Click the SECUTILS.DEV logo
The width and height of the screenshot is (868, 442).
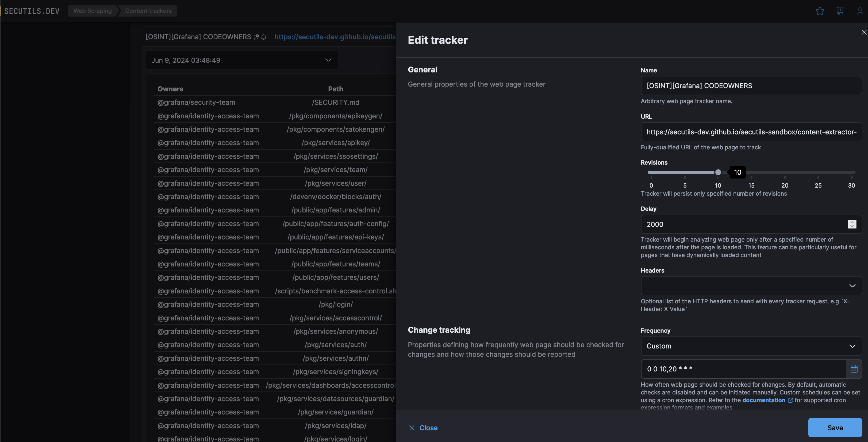pyautogui.click(x=31, y=11)
